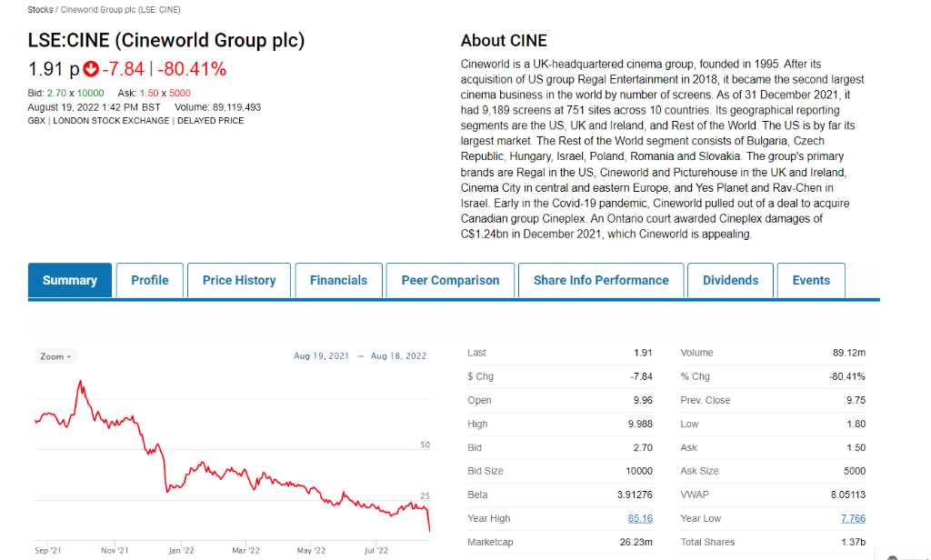Screen dimensions: 931x560
Task: Click the Bid value 2.70 in header
Action: [56, 93]
